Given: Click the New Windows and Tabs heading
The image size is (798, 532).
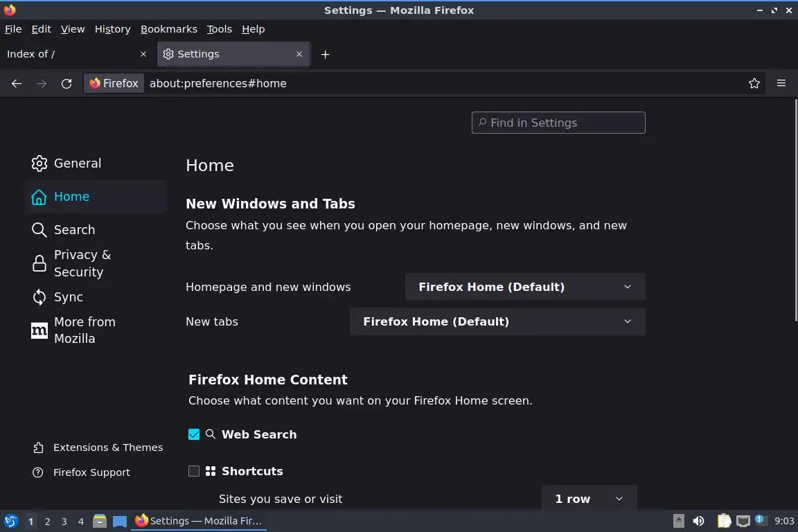Looking at the screenshot, I should 270,204.
